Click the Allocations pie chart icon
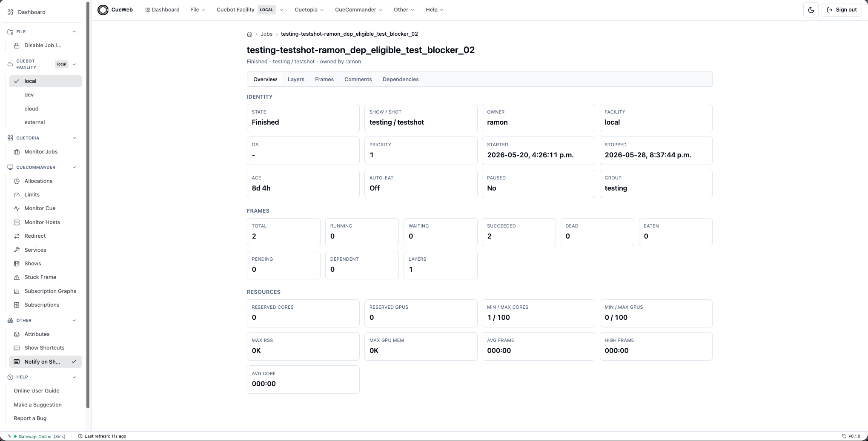The height and width of the screenshot is (441, 868). [x=17, y=181]
